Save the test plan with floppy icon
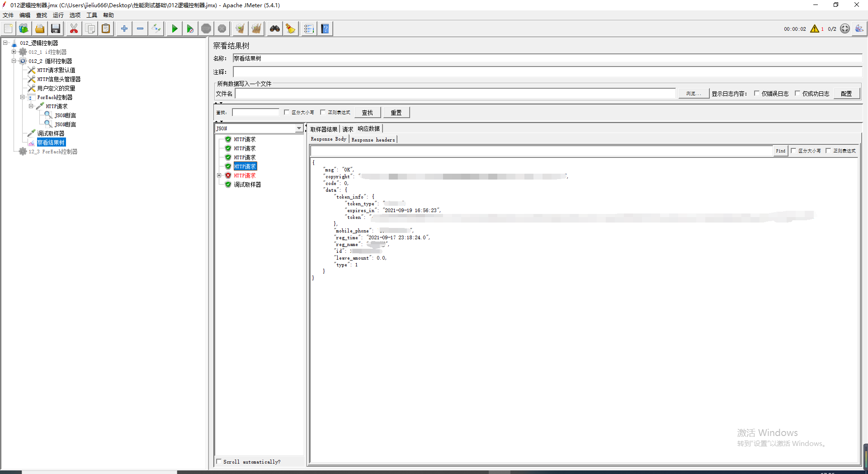This screenshot has width=868, height=474. (x=56, y=28)
